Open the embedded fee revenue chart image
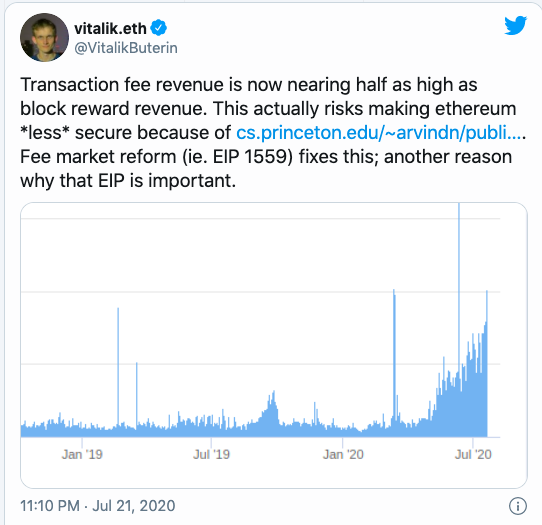 coord(274,345)
